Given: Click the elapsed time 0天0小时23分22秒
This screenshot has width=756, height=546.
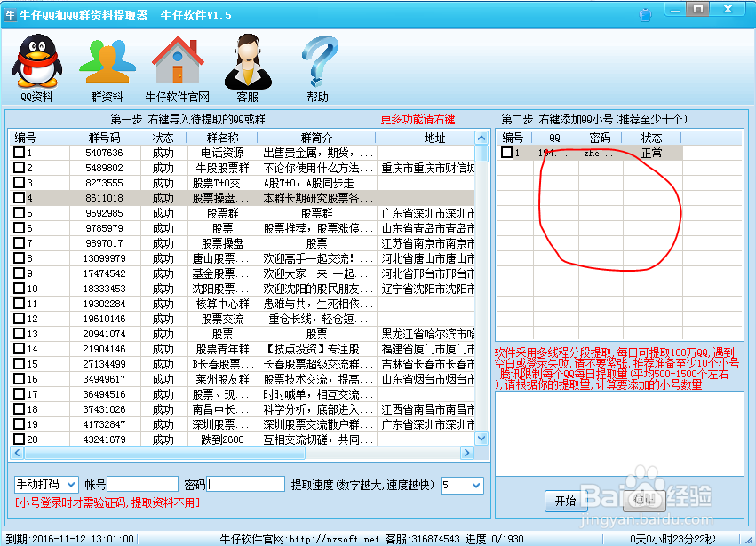Looking at the screenshot, I should (672, 539).
